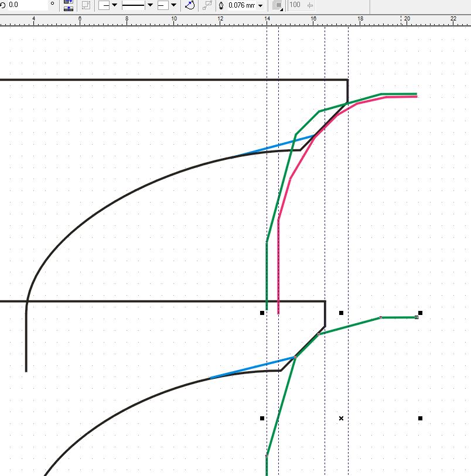Click the Auto-close curve icon
Image resolution: width=471 pixels, height=476 pixels.
[190, 5]
